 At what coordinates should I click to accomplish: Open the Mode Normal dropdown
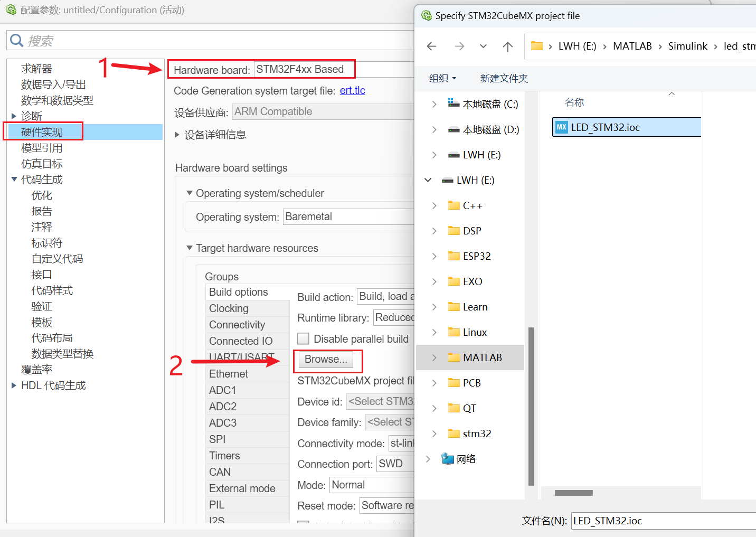click(x=372, y=485)
